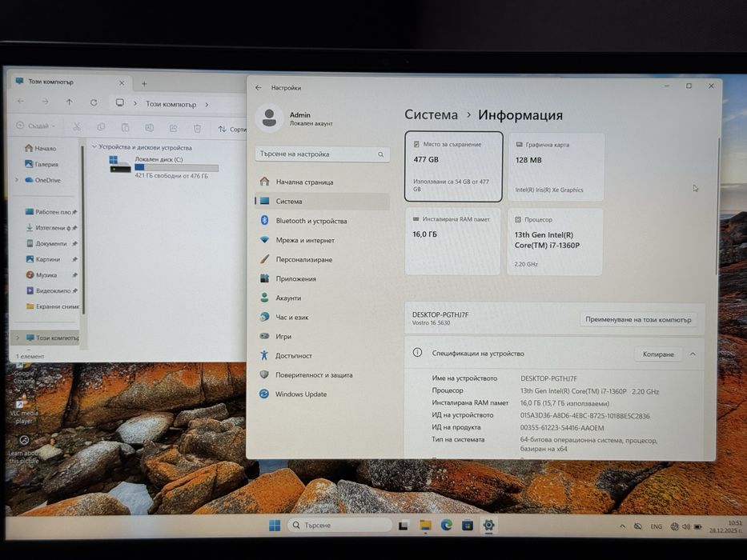
Task: Click the forward arrow in File Explorer
Action: 45,102
